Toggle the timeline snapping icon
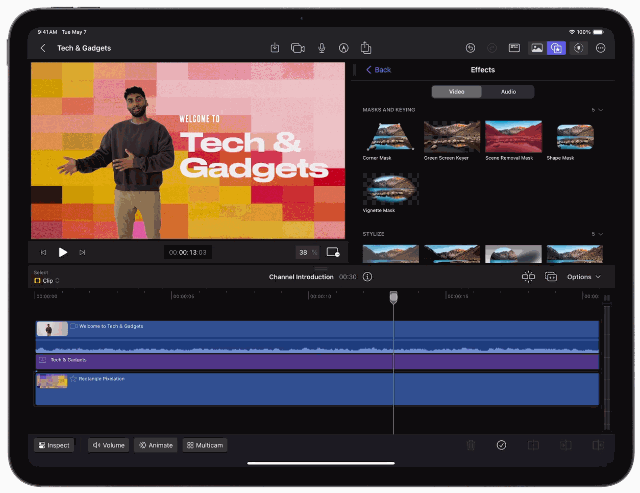The height and width of the screenshot is (493, 640). tap(528, 277)
